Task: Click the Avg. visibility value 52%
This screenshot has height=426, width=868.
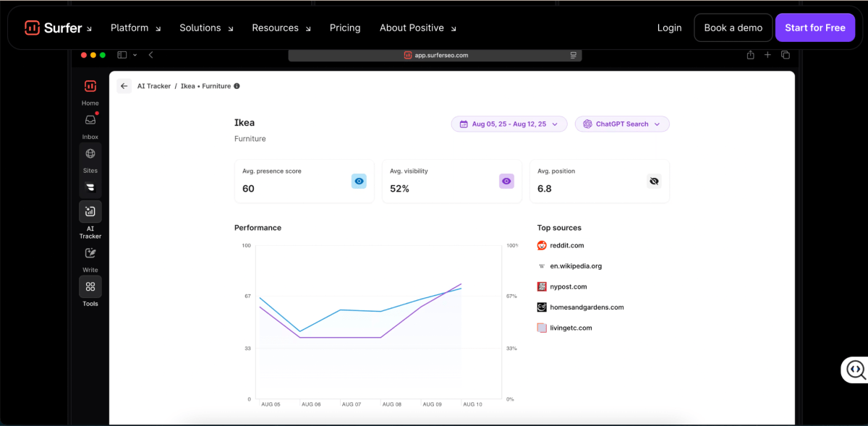Action: point(399,189)
